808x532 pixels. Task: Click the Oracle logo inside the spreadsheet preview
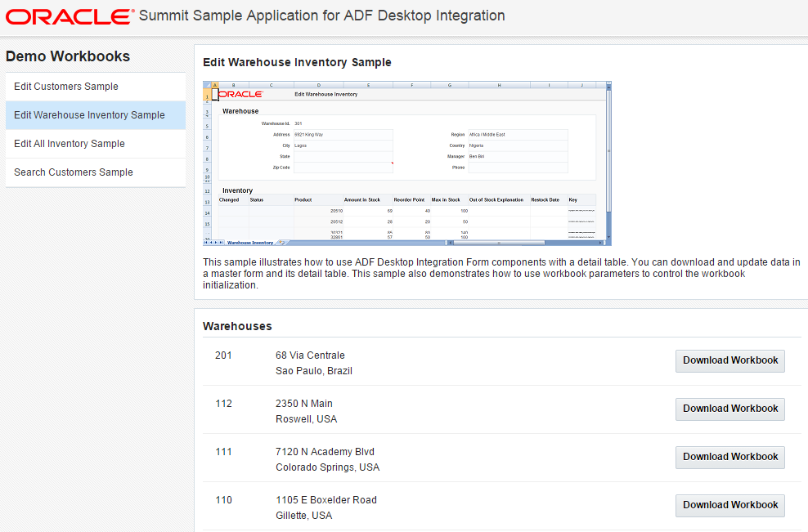click(240, 94)
